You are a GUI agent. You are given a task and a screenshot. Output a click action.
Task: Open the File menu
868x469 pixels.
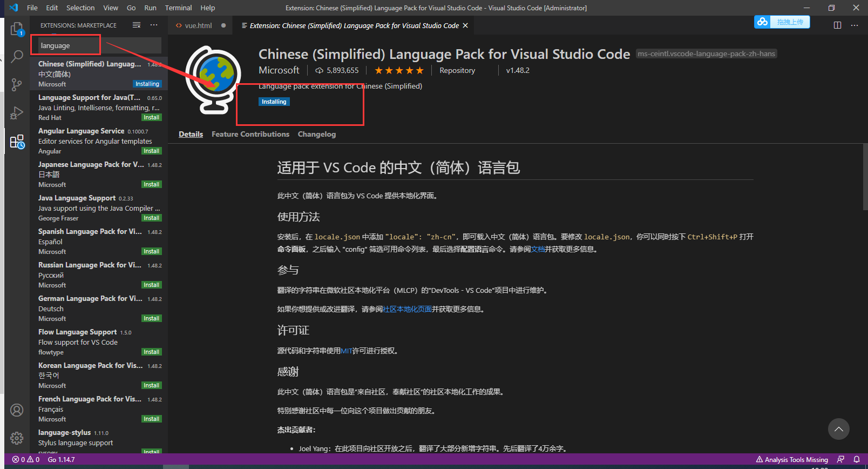pos(32,8)
